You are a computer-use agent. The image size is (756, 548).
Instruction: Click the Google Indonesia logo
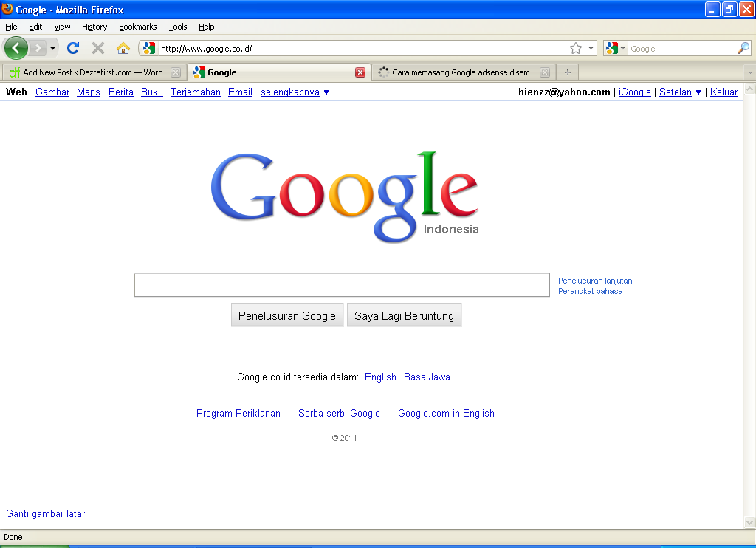pos(346,196)
